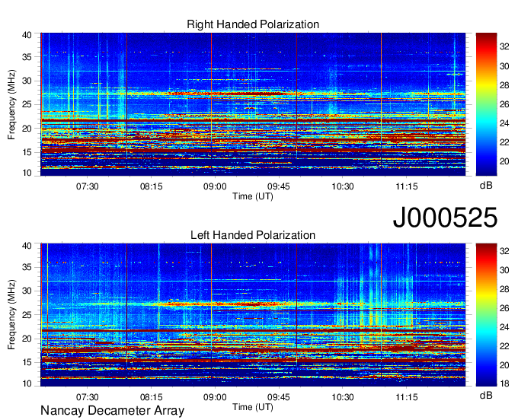Click the 15 MHz tick on Right Handed frequency axis
Viewport: 518px width, 420px height.
[27, 152]
